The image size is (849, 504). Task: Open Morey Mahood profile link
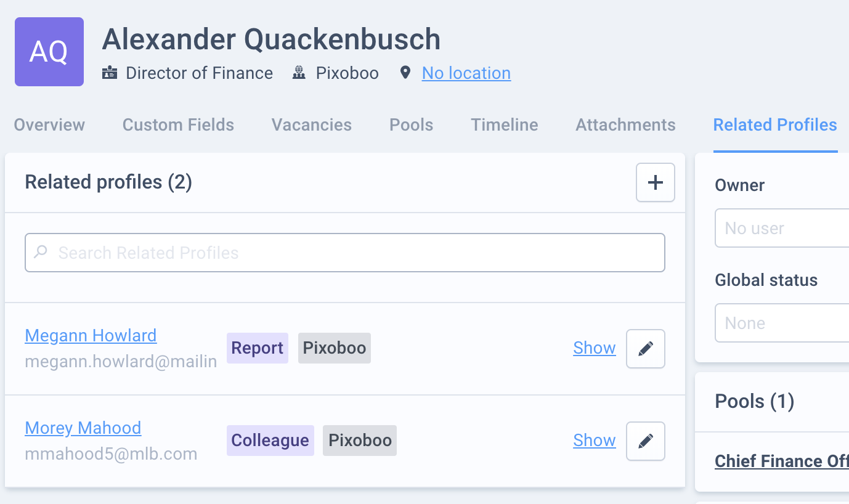[x=83, y=428]
